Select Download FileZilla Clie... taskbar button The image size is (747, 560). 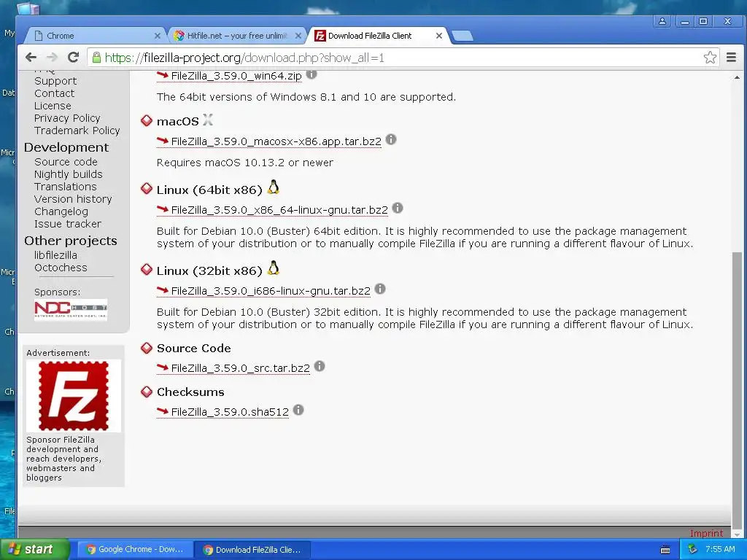coord(252,550)
